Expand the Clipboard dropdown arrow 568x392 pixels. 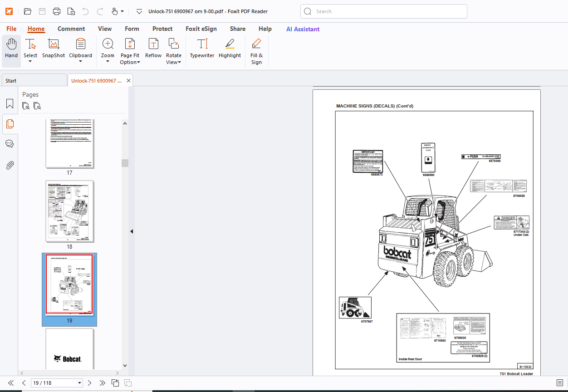[x=81, y=61]
